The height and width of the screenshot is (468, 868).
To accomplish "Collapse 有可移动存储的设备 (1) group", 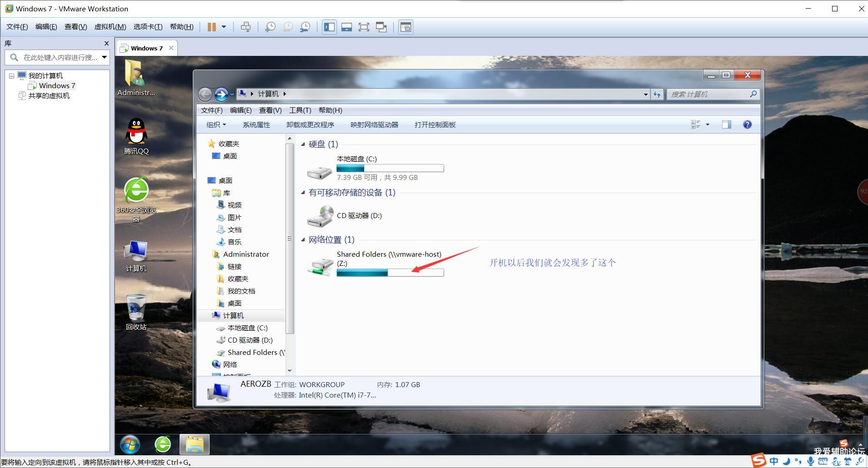I will [x=303, y=193].
